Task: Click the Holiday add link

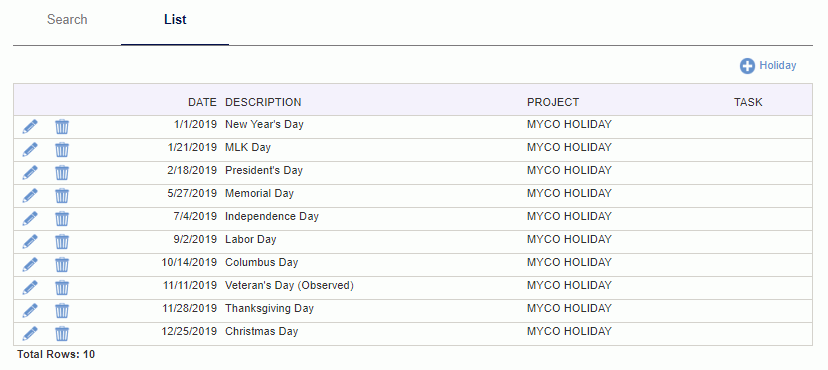Action: 777,65
